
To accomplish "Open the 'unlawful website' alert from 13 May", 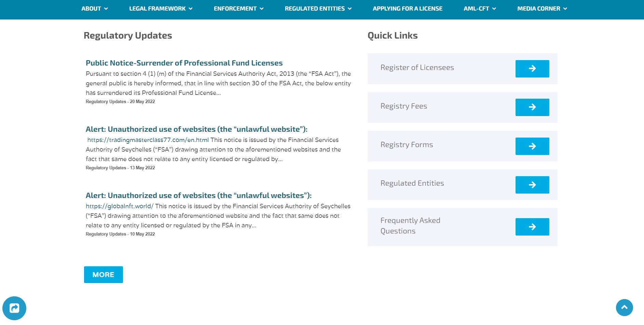I will (x=196, y=129).
